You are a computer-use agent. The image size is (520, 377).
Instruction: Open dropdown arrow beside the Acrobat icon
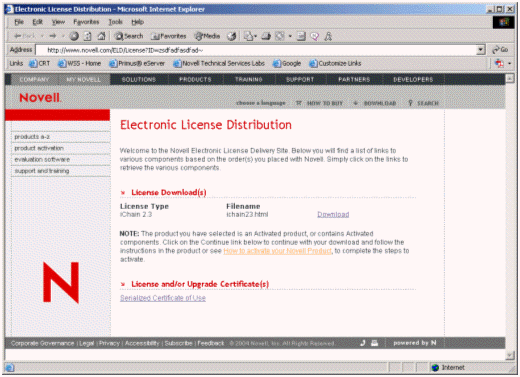510,63
